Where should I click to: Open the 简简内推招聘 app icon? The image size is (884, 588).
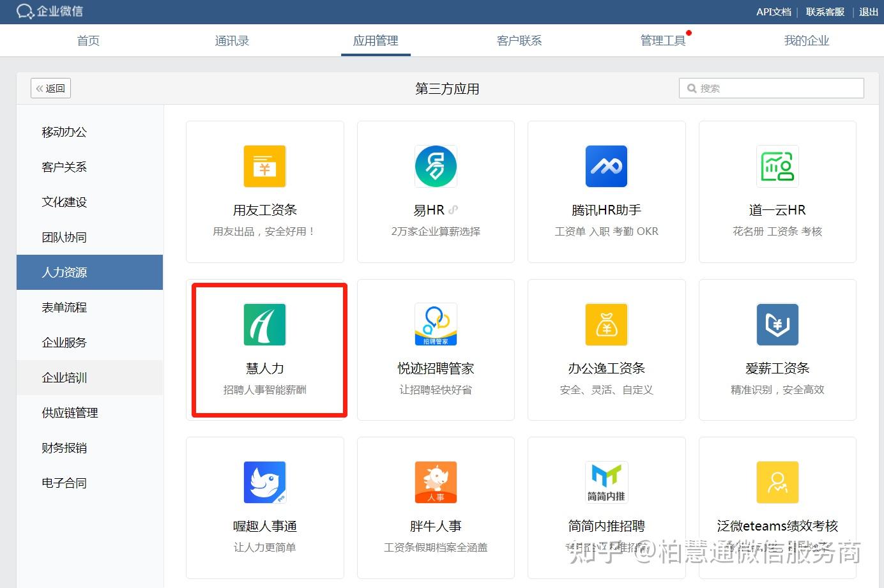tap(606, 482)
